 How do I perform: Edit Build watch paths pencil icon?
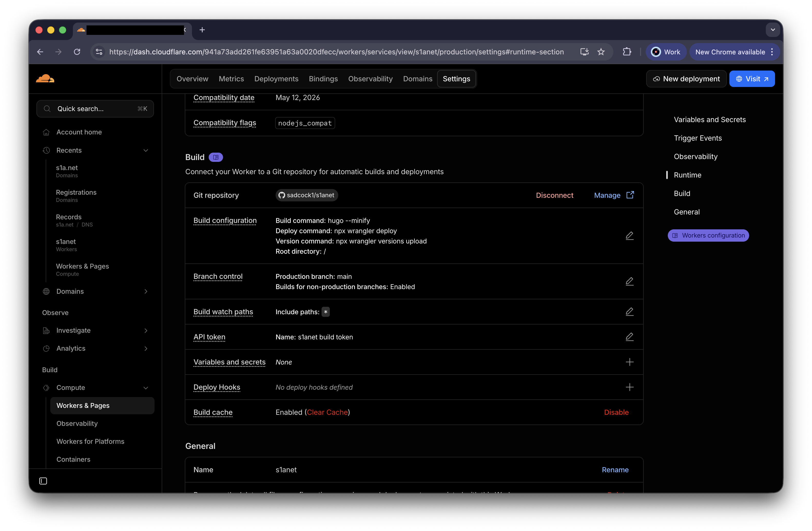[630, 312]
